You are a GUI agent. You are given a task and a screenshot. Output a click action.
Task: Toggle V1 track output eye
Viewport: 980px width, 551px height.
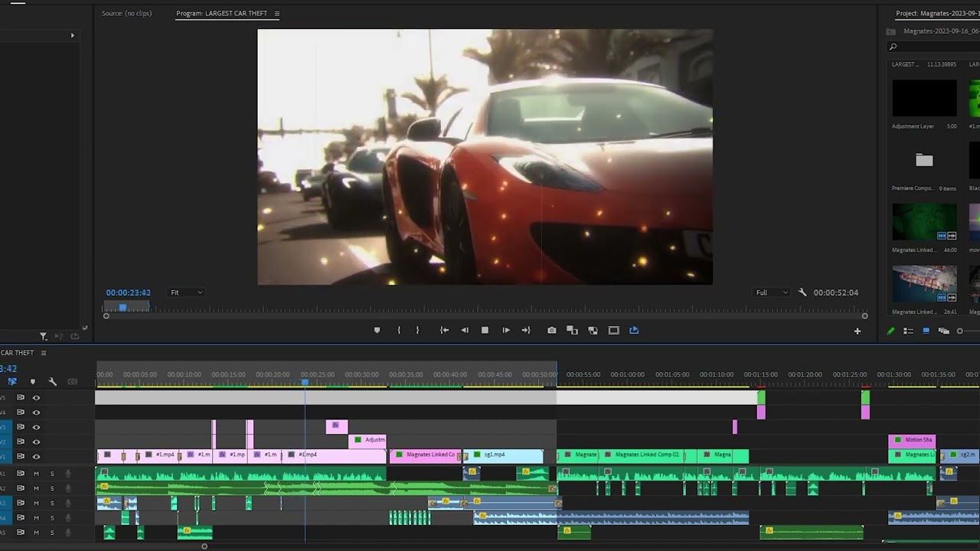pos(36,457)
